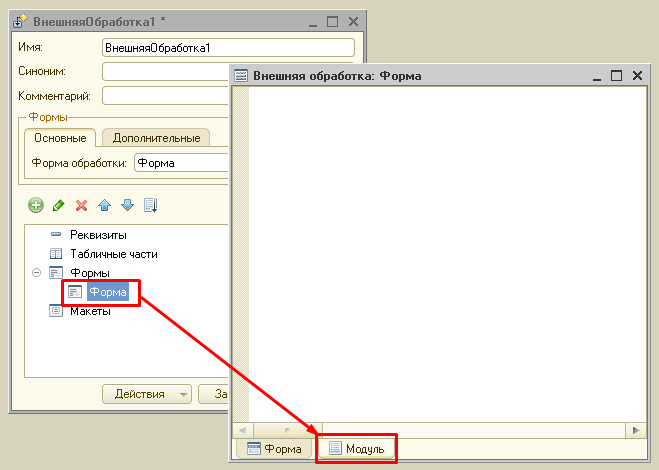Image resolution: width=659 pixels, height=470 pixels.
Task: Open the Действия dropdown button
Action: pyautogui.click(x=147, y=394)
